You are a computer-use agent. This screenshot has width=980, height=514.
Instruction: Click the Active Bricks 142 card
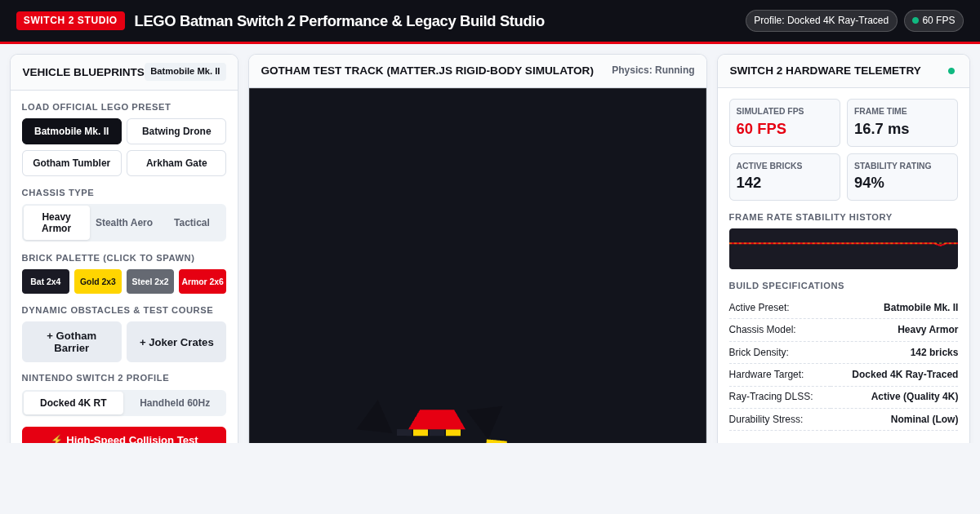[x=785, y=177]
